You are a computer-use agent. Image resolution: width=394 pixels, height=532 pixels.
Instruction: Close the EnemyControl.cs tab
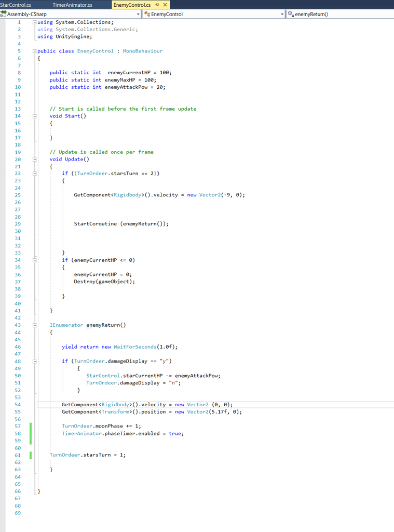(165, 5)
